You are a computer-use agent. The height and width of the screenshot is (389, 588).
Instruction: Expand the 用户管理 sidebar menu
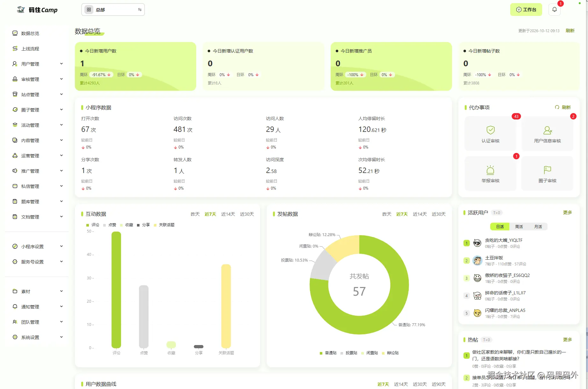click(37, 64)
